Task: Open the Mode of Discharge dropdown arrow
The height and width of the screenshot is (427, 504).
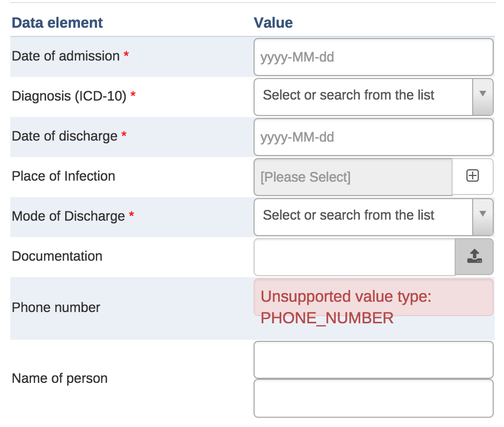Action: pyautogui.click(x=482, y=217)
